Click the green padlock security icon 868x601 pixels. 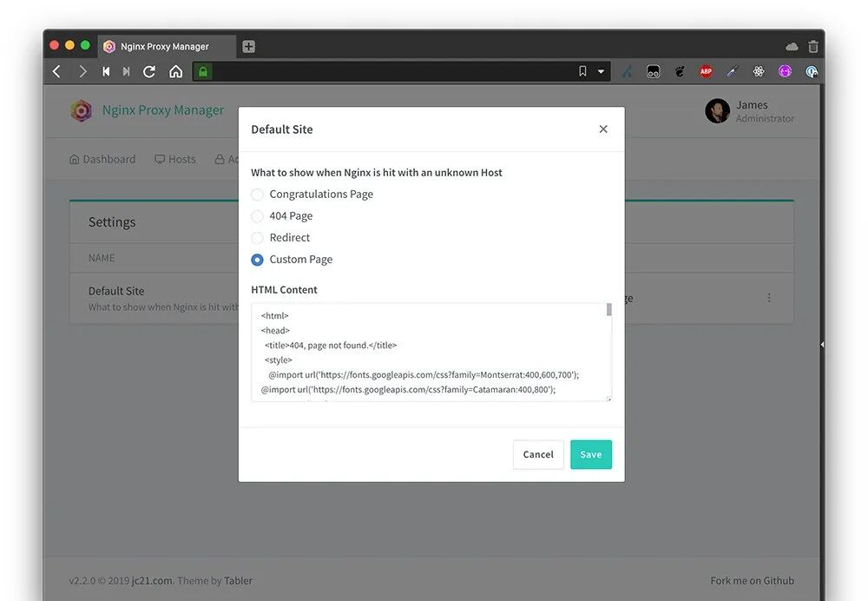202,71
